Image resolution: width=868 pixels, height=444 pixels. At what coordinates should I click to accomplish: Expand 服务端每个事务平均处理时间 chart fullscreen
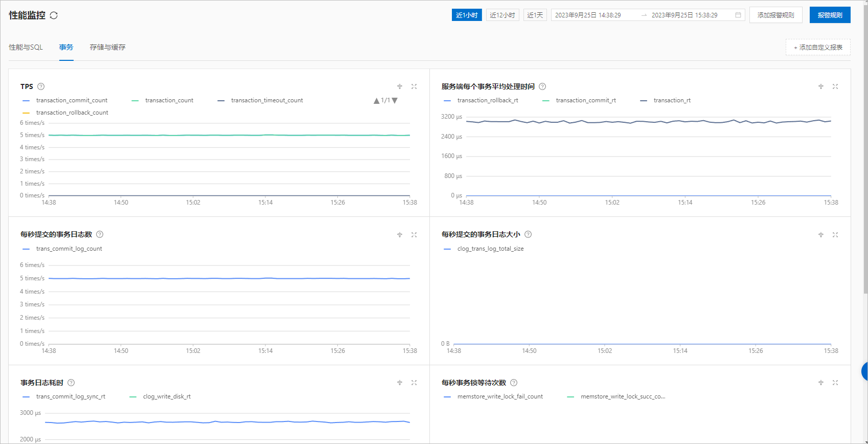click(835, 86)
